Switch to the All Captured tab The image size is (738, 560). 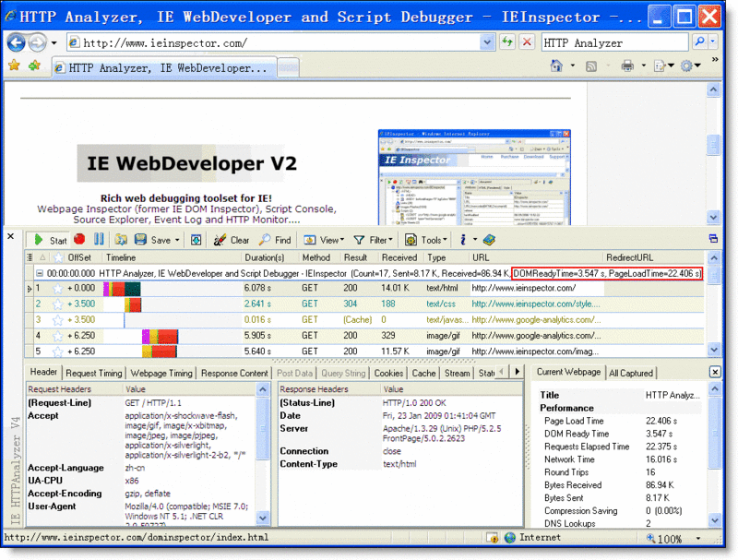[631, 374]
